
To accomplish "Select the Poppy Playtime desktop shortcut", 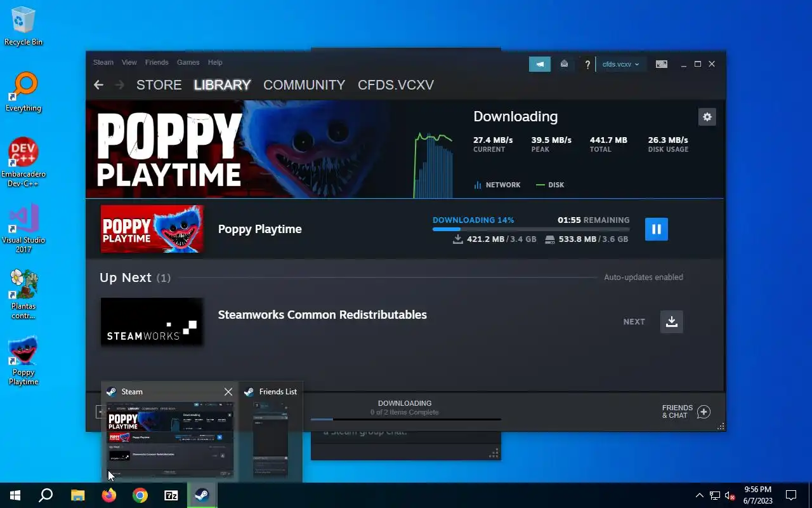I will click(23, 361).
